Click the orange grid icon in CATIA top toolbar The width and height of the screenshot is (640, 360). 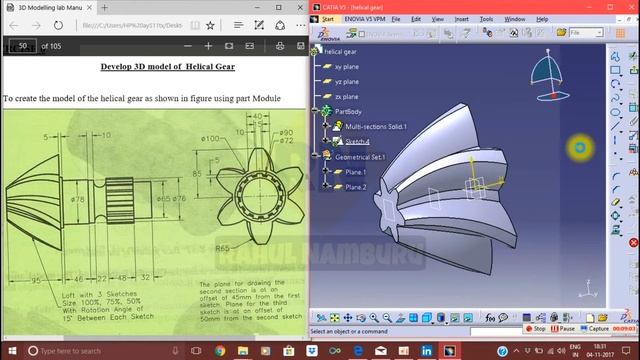coord(620,33)
